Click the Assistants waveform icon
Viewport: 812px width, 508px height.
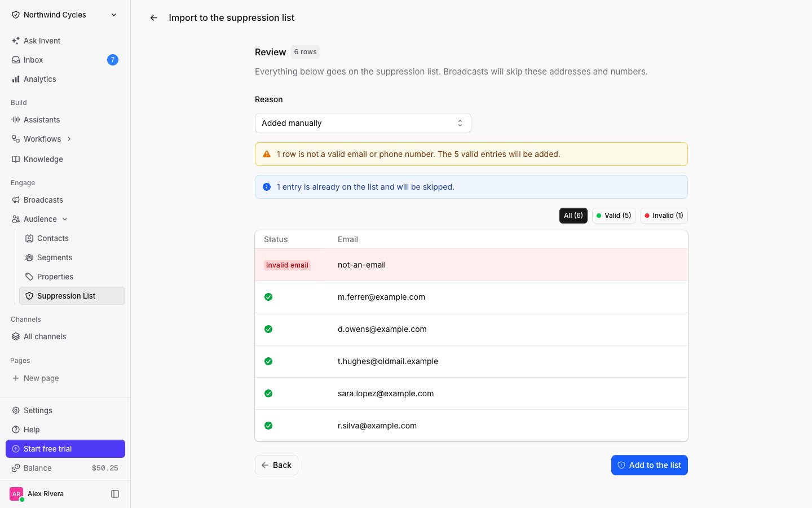click(16, 120)
